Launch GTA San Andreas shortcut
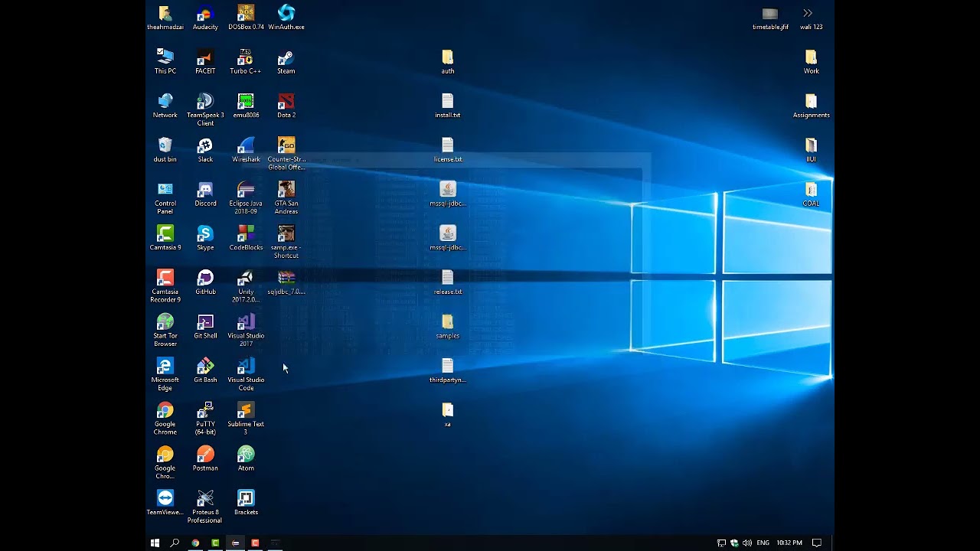 pos(286,198)
